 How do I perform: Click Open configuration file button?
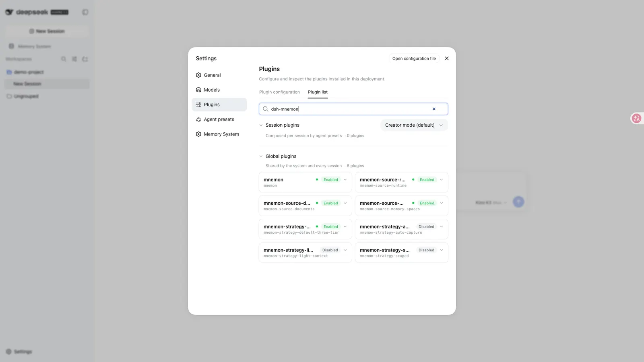pyautogui.click(x=414, y=58)
